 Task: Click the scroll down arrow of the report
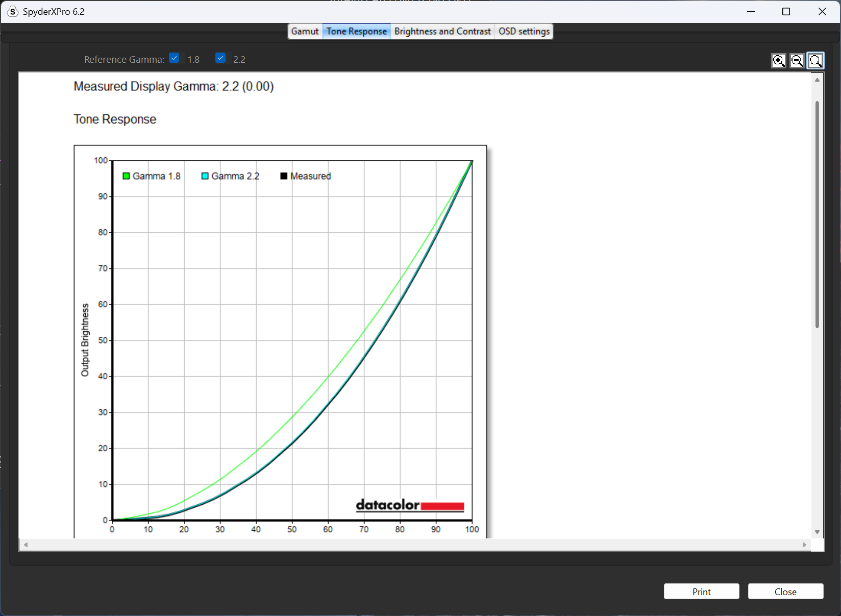817,532
